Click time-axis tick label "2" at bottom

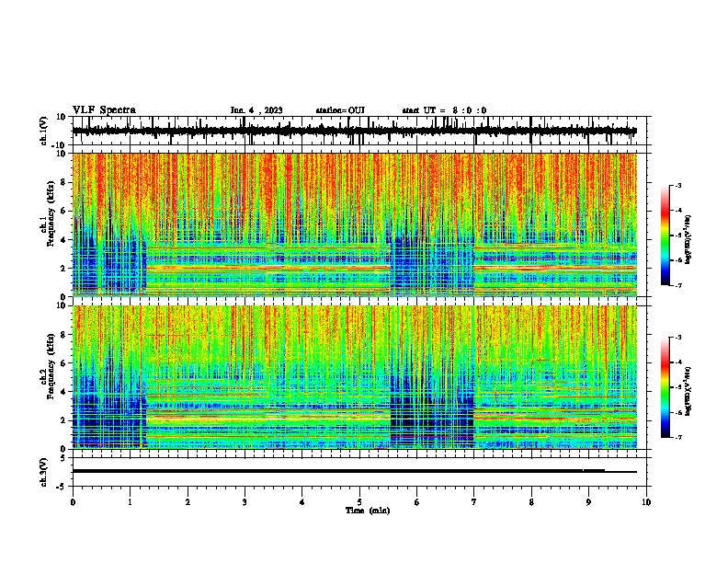pos(188,502)
